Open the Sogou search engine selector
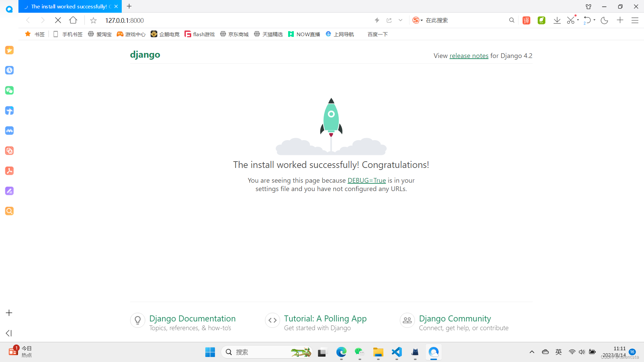Image resolution: width=644 pixels, height=362 pixels. click(418, 20)
